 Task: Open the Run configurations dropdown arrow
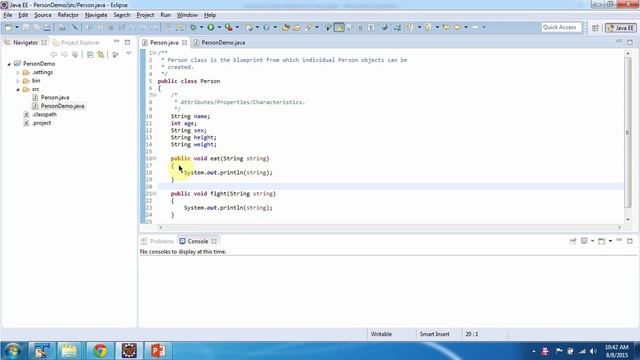(x=219, y=27)
